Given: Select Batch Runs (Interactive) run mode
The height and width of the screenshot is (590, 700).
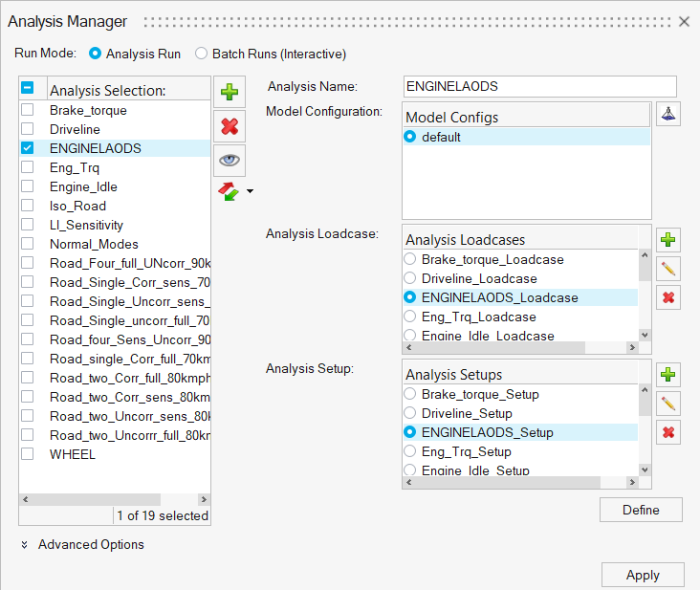Looking at the screenshot, I should click(x=202, y=54).
